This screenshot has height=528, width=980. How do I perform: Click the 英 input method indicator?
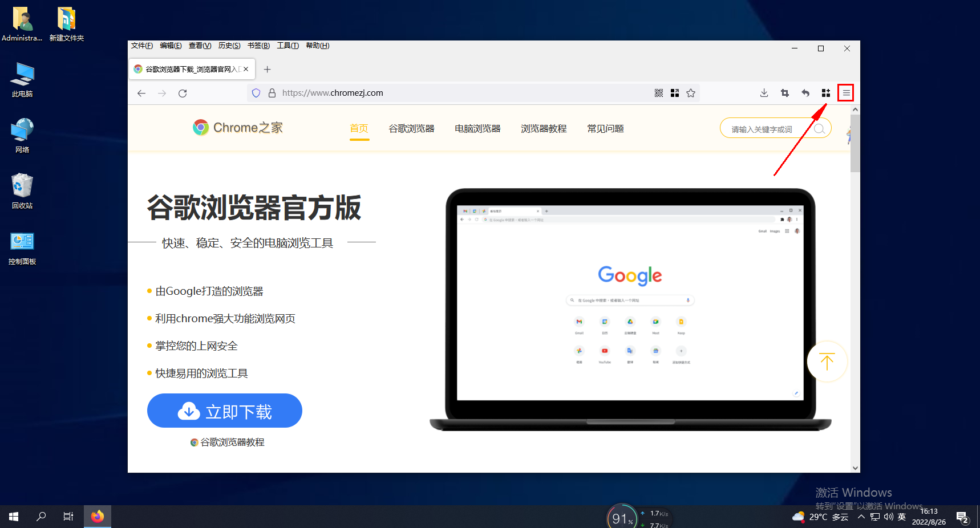click(902, 517)
